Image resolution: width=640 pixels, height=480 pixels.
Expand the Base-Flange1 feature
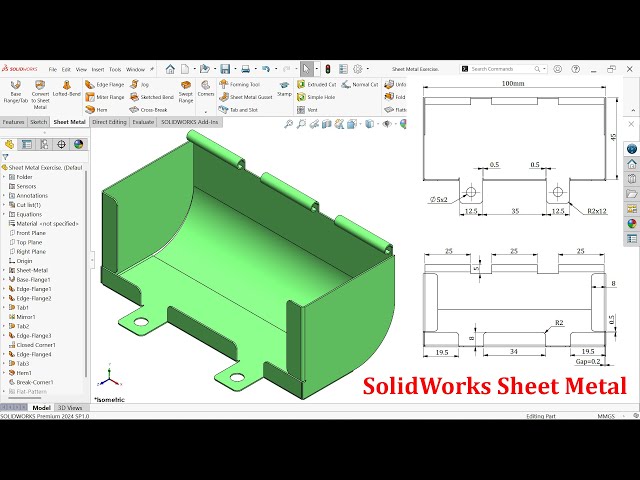coord(4,280)
